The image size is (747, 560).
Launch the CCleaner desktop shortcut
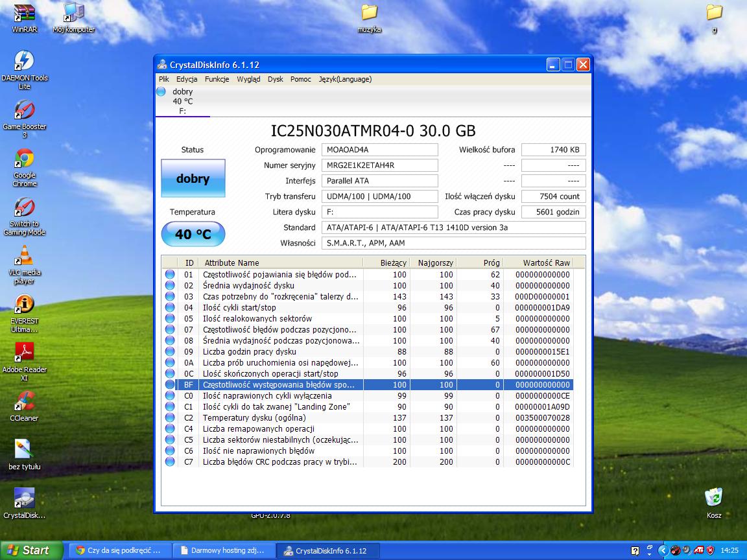(24, 406)
